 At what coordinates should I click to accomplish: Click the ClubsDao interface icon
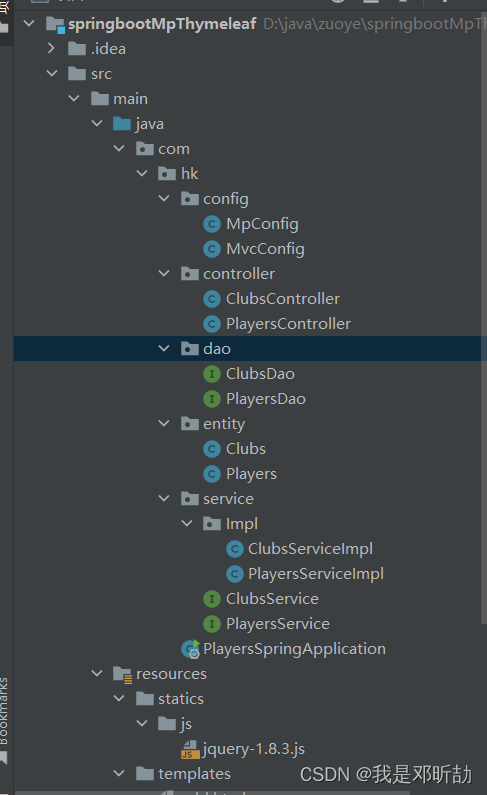(211, 374)
